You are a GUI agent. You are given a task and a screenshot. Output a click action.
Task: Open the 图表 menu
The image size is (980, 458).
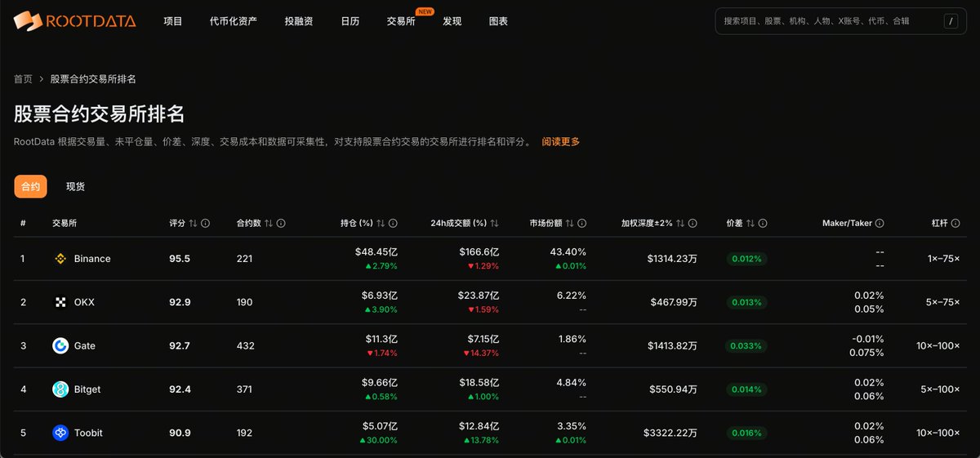pyautogui.click(x=498, y=21)
